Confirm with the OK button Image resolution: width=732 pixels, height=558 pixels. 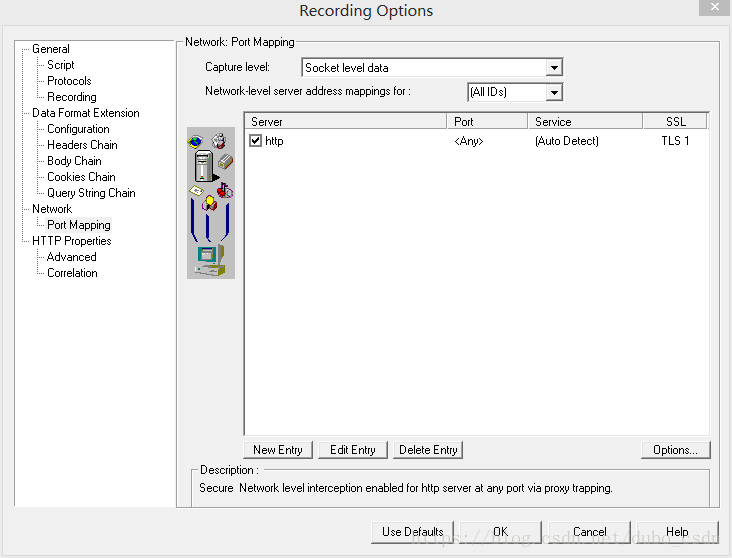coord(500,532)
